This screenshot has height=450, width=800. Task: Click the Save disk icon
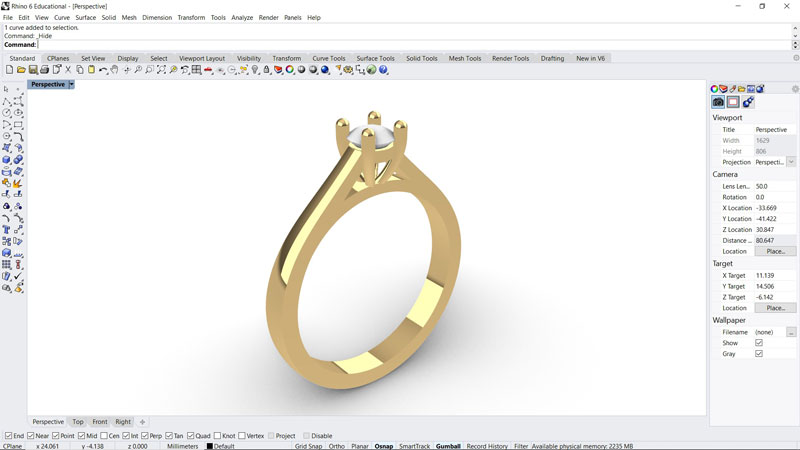tap(33, 70)
